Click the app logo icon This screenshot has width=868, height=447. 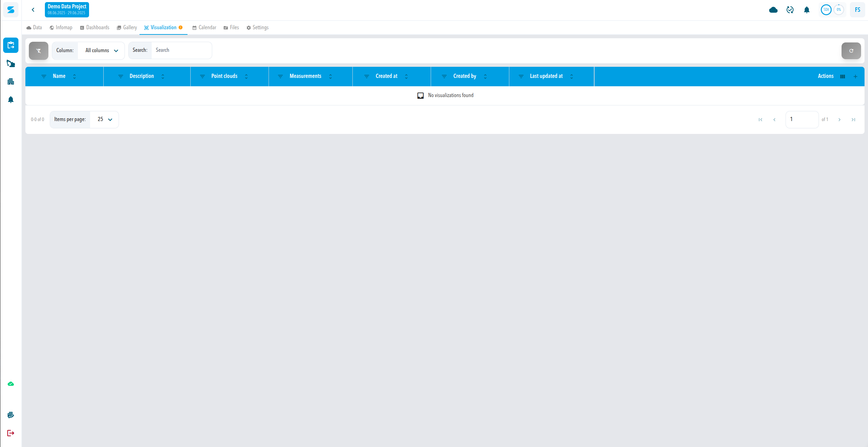click(11, 10)
